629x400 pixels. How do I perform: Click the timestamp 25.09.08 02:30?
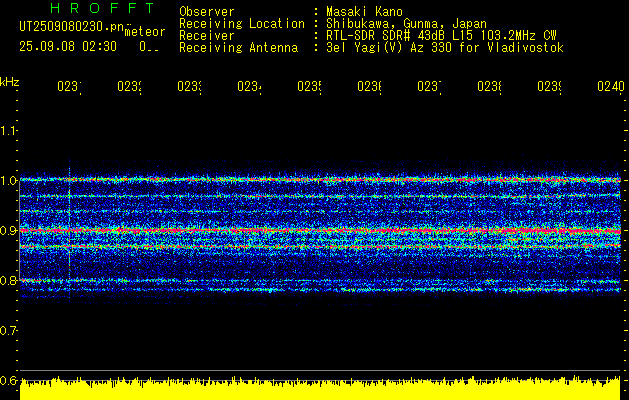click(68, 47)
